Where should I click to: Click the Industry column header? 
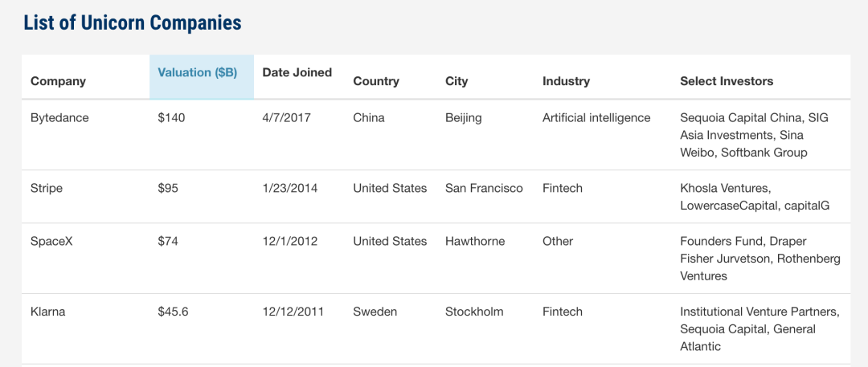[x=566, y=81]
